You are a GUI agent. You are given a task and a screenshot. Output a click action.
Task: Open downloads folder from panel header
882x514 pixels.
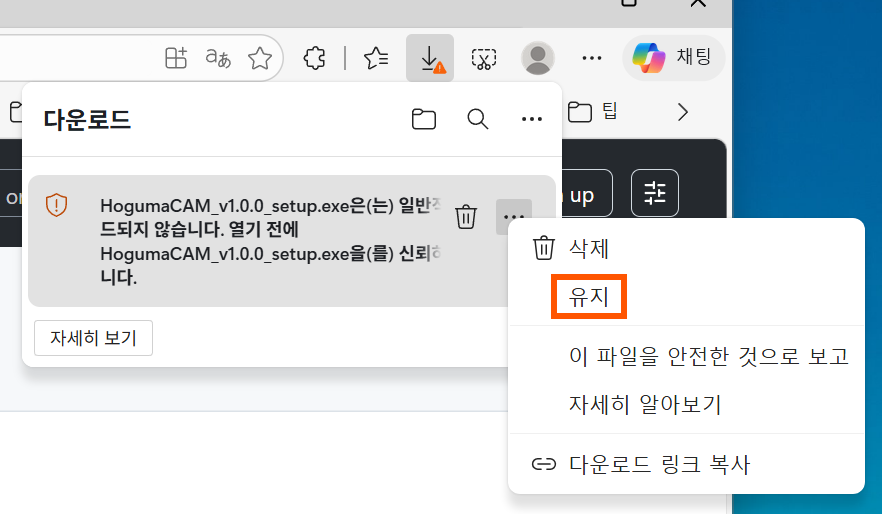click(x=424, y=119)
